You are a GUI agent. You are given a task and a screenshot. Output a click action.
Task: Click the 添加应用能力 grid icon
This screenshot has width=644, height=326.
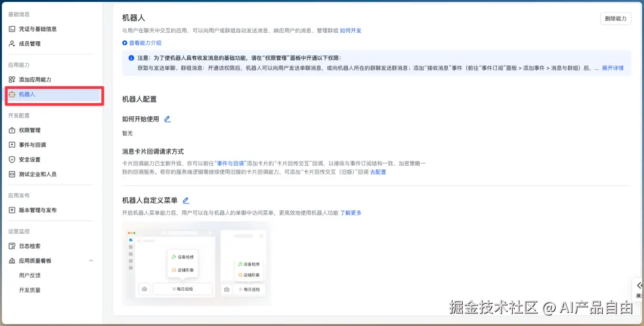pyautogui.click(x=12, y=80)
